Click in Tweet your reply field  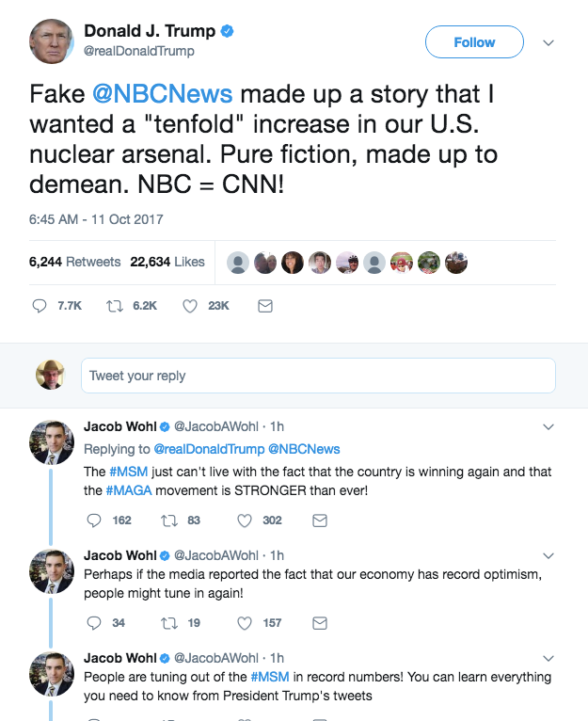point(318,376)
